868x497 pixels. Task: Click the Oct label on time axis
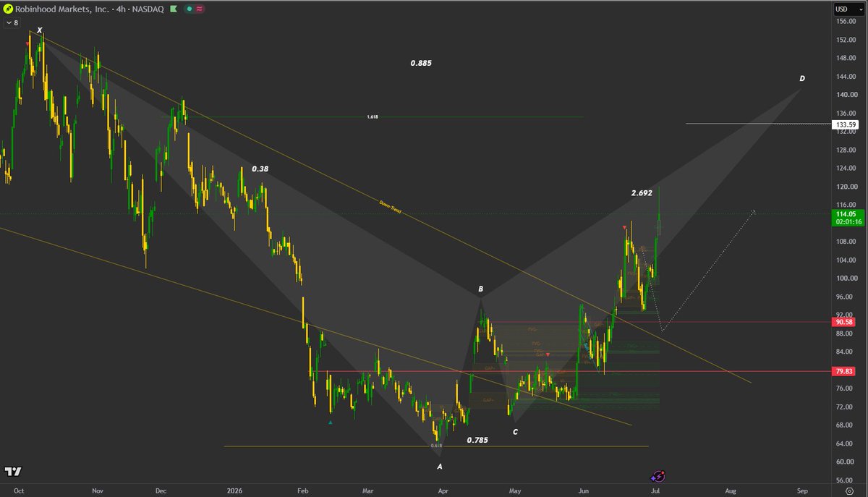(x=20, y=490)
